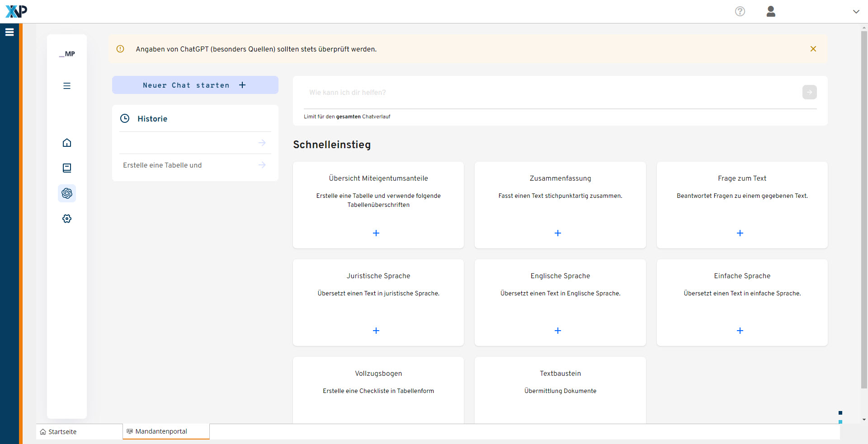Open the document notes sidebar icon
This screenshot has width=868, height=444.
67,168
